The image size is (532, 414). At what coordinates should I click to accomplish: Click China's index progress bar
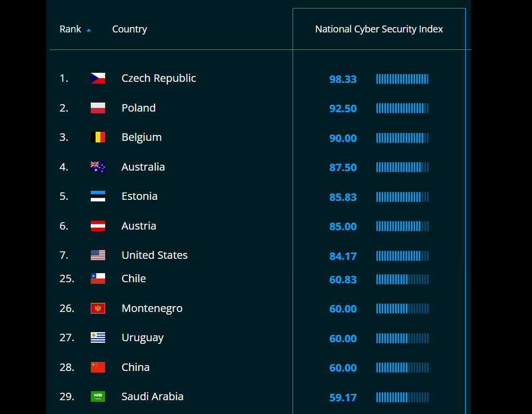click(x=402, y=368)
